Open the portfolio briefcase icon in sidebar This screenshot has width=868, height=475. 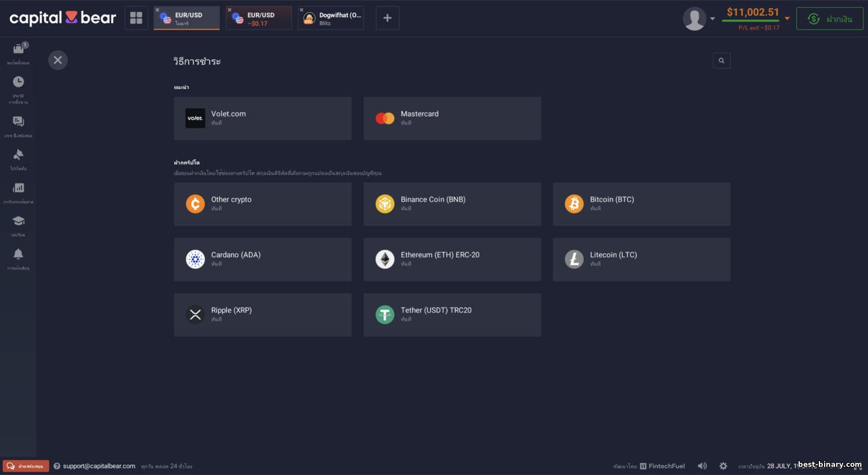pyautogui.click(x=19, y=49)
